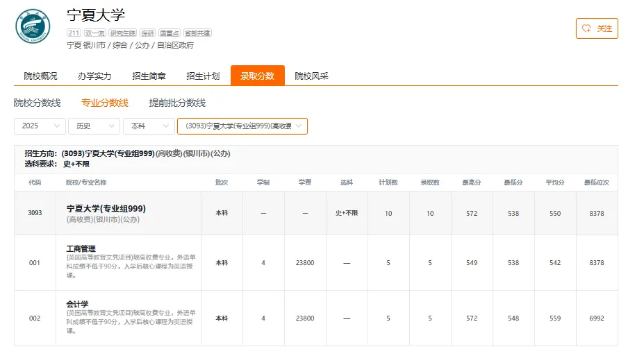This screenshot has width=644, height=358.
Task: Click the 会计学 major name
Action: [x=77, y=304]
